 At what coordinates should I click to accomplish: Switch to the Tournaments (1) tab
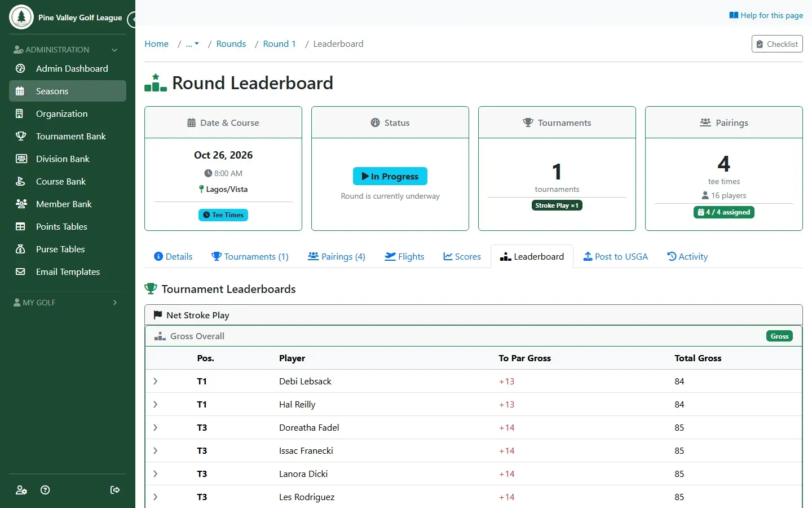(250, 256)
